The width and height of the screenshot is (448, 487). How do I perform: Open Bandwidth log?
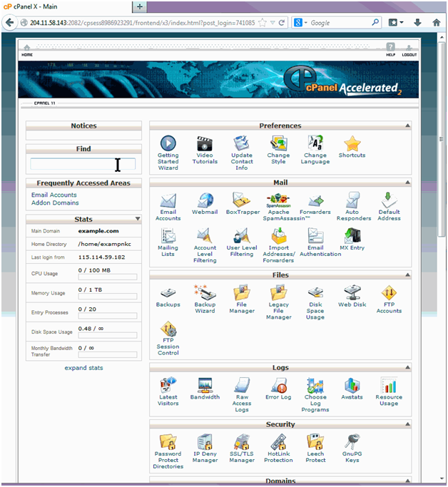pyautogui.click(x=205, y=388)
